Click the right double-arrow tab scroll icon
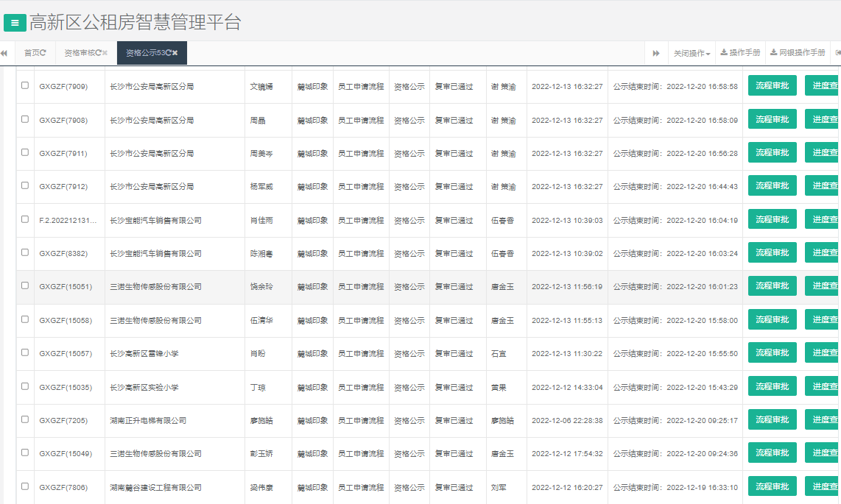This screenshot has height=504, width=841. coord(656,52)
